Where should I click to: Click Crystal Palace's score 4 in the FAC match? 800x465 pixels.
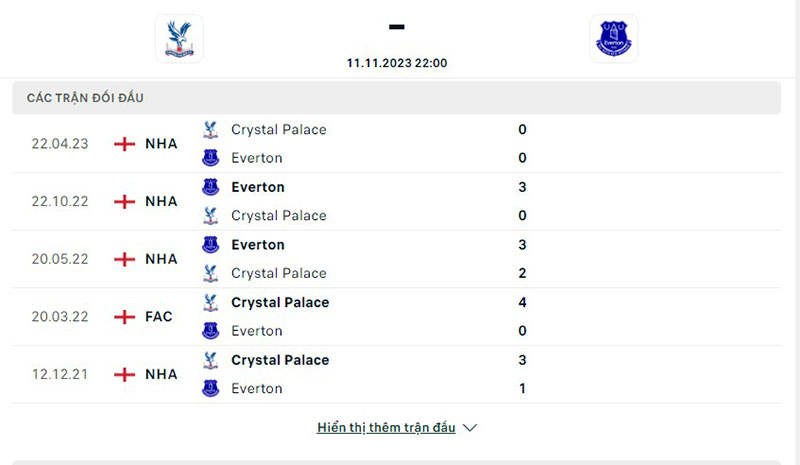pos(522,302)
